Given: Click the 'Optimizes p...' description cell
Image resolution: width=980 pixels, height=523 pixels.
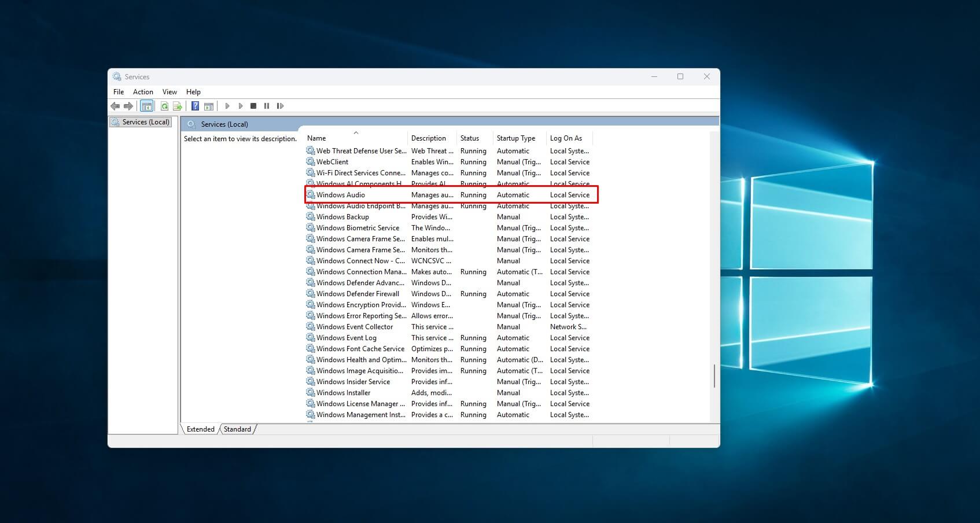Looking at the screenshot, I should click(432, 348).
